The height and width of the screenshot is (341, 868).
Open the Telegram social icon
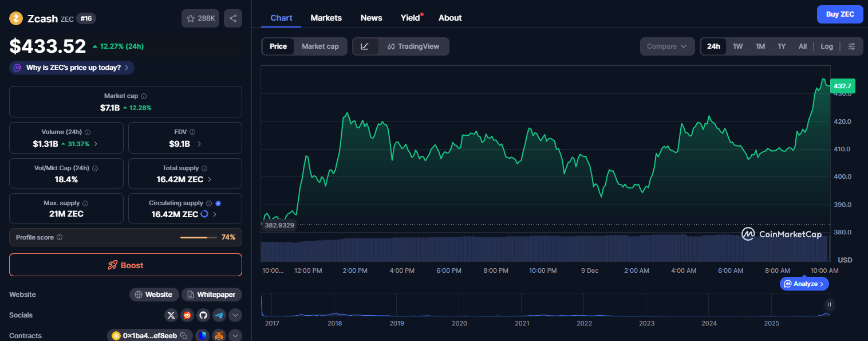219,315
